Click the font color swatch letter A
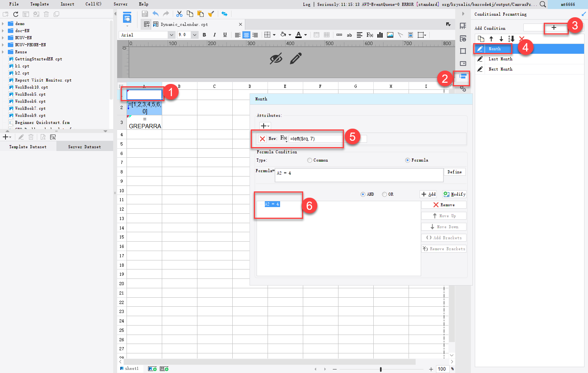 coord(299,35)
